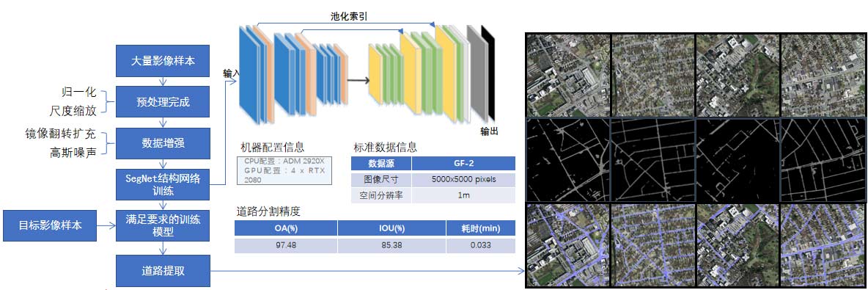This screenshot has height=290, width=868.
Task: Click the arrow between encoder and decoder
Action: pyautogui.click(x=358, y=80)
